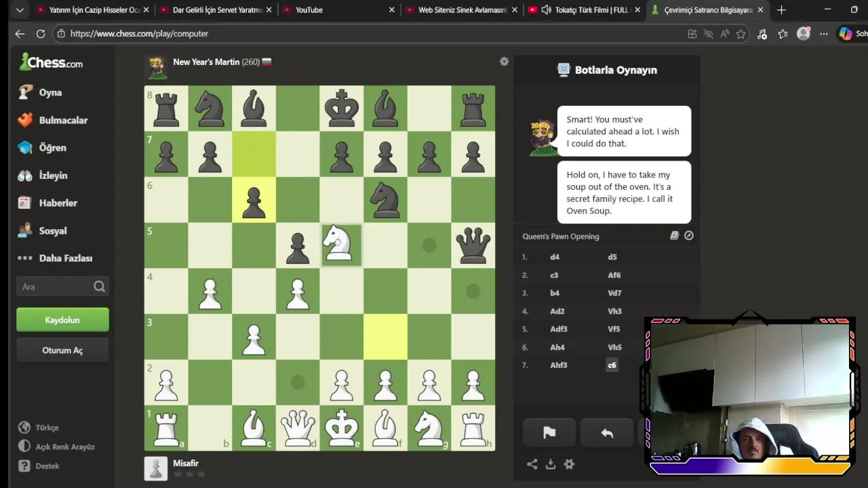The width and height of the screenshot is (868, 488).
Task: Click the black king on e8
Action: pos(341,108)
